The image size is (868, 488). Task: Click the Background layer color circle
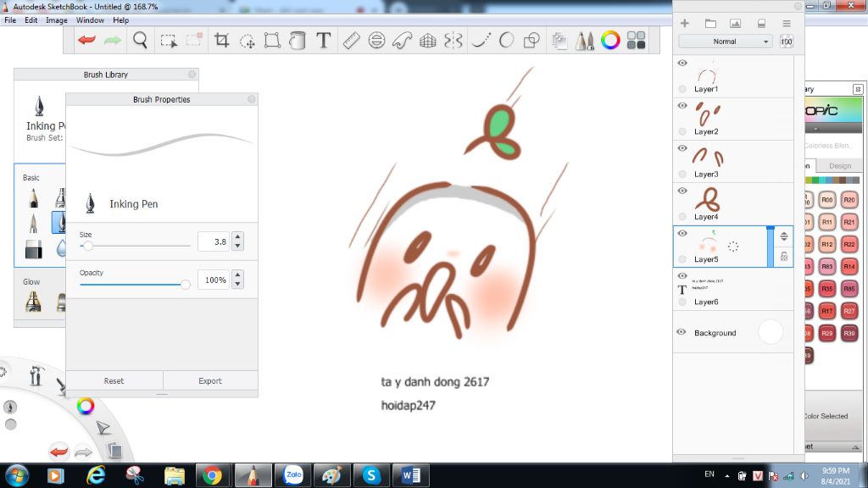(x=771, y=332)
